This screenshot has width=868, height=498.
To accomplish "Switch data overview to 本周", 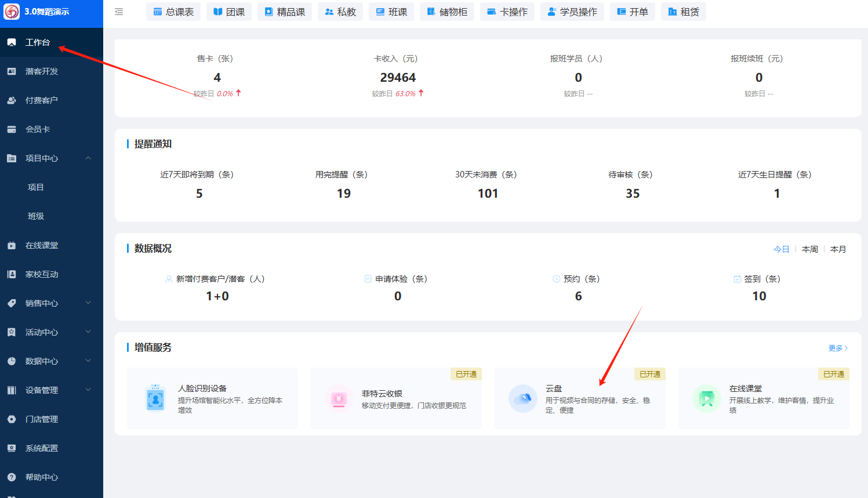I will coord(809,249).
